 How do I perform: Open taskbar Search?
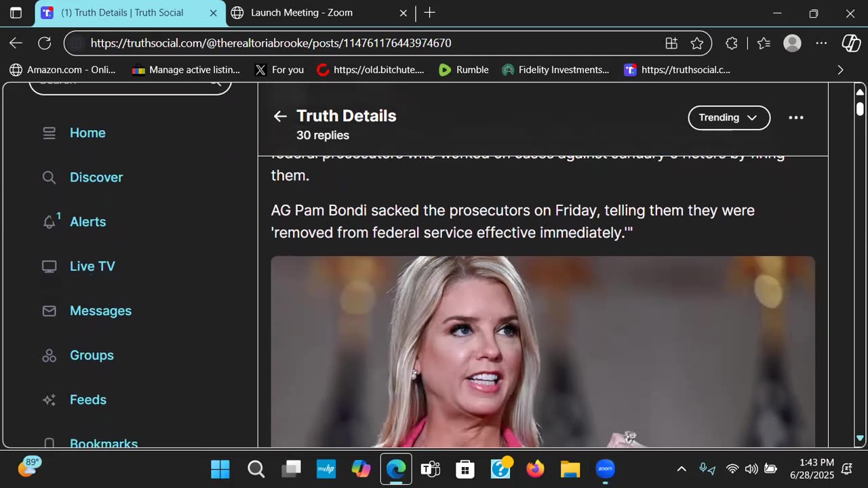256,469
